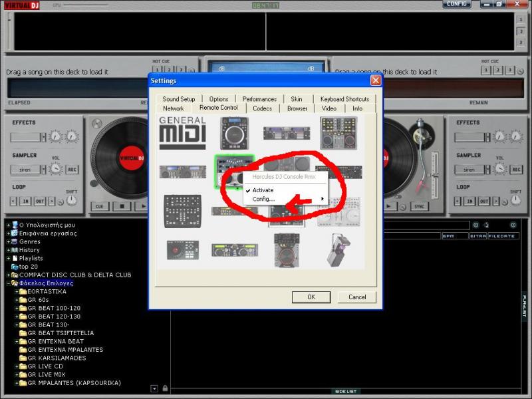532x399 pixels.
Task: Select GR ENTEXNA MPALANTES folder
Action: pos(65,350)
